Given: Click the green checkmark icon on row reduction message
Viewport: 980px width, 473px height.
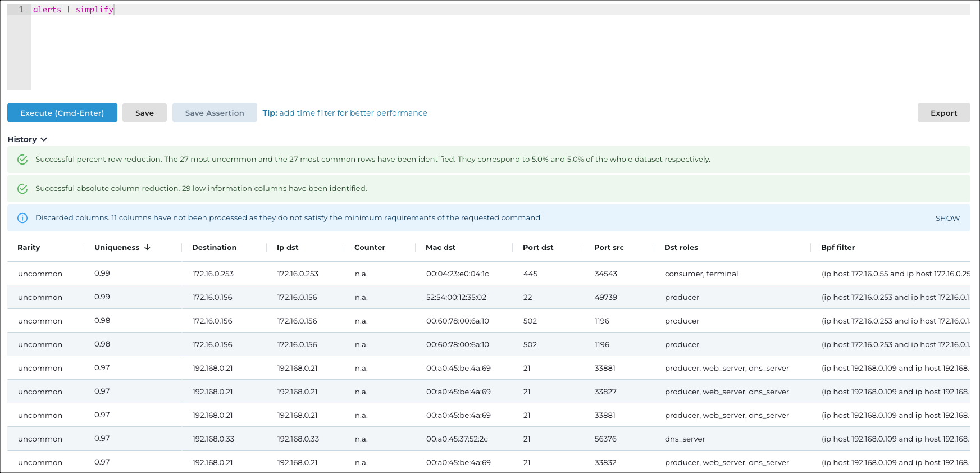Looking at the screenshot, I should [22, 160].
